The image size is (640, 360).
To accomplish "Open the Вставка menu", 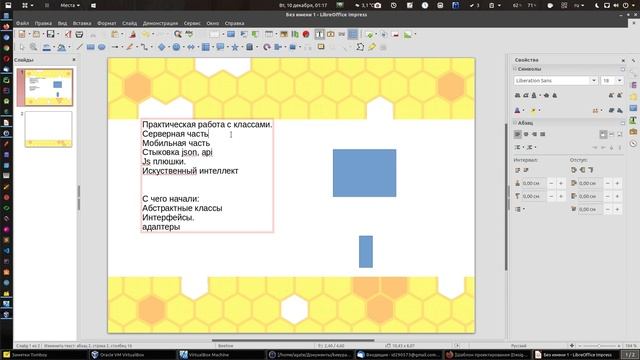I will pyautogui.click(x=82, y=23).
